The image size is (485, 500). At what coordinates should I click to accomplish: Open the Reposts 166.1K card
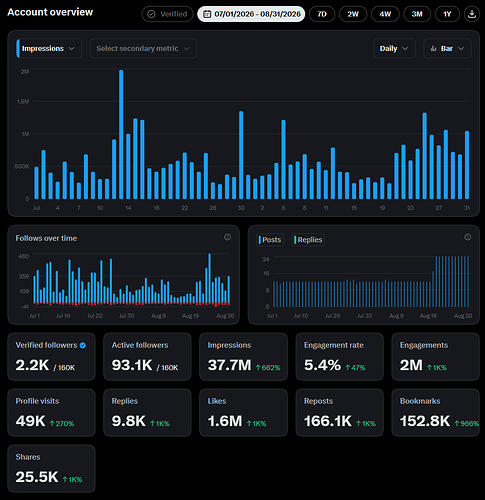(x=340, y=413)
